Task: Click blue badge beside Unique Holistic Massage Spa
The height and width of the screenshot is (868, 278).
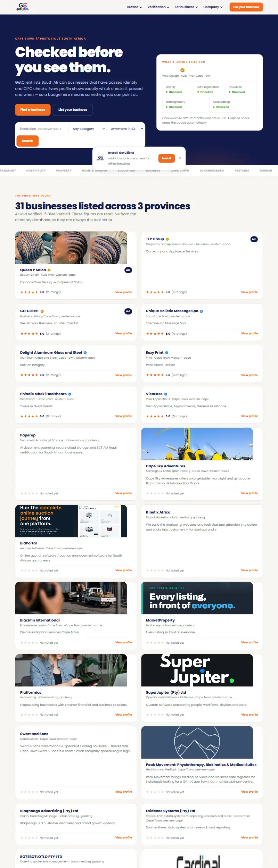Action: click(202, 311)
